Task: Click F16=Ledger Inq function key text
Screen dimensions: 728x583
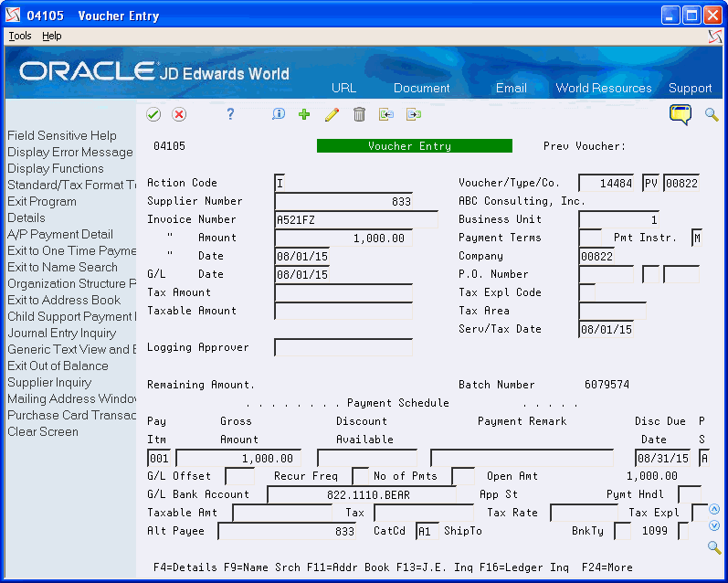Action: click(x=523, y=567)
